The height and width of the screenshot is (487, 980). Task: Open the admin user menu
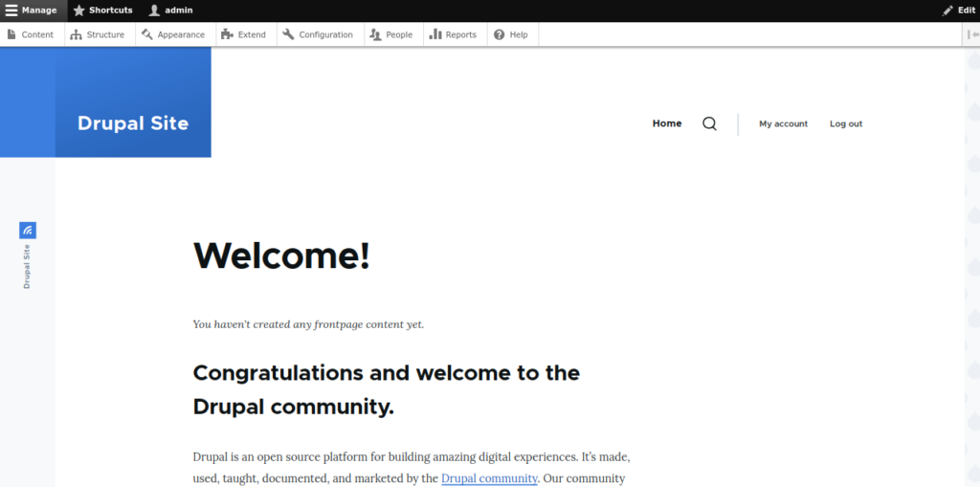(x=170, y=11)
